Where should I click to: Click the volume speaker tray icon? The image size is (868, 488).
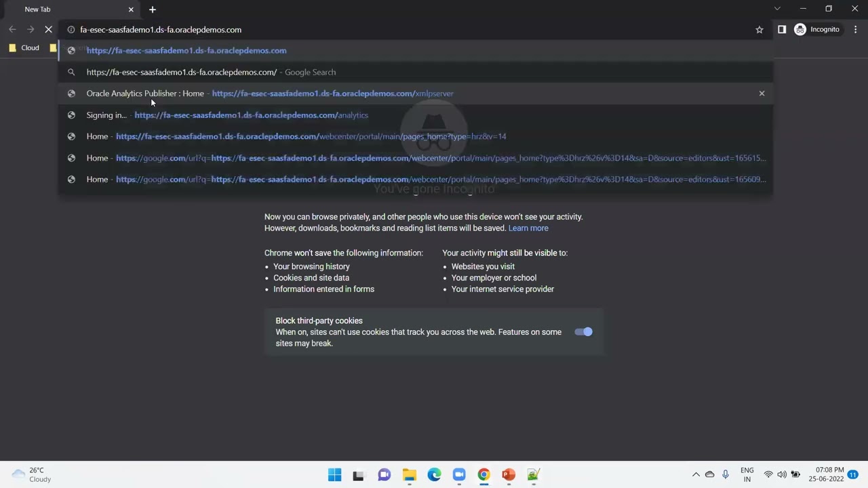point(782,475)
